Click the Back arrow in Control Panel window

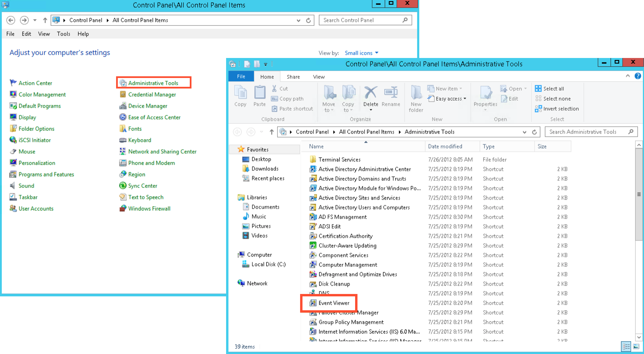coord(11,20)
